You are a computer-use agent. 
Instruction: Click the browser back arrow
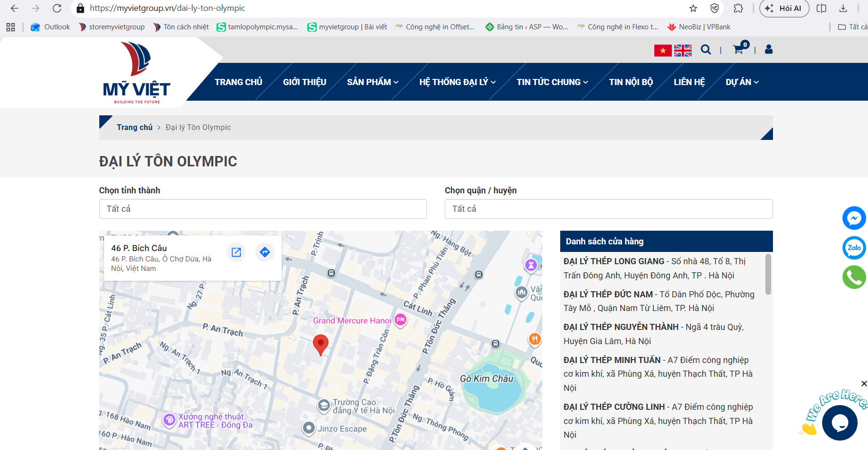14,8
